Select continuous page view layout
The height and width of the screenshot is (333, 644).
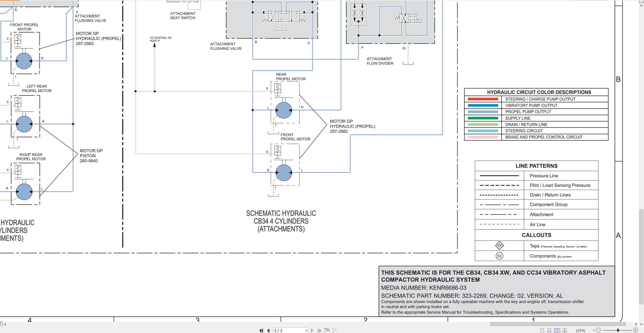point(549,330)
